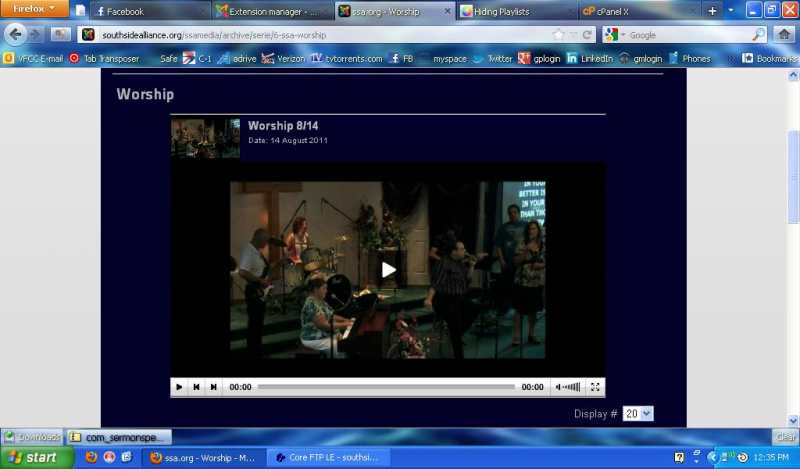Open the list all tabs dropdown

click(x=731, y=11)
